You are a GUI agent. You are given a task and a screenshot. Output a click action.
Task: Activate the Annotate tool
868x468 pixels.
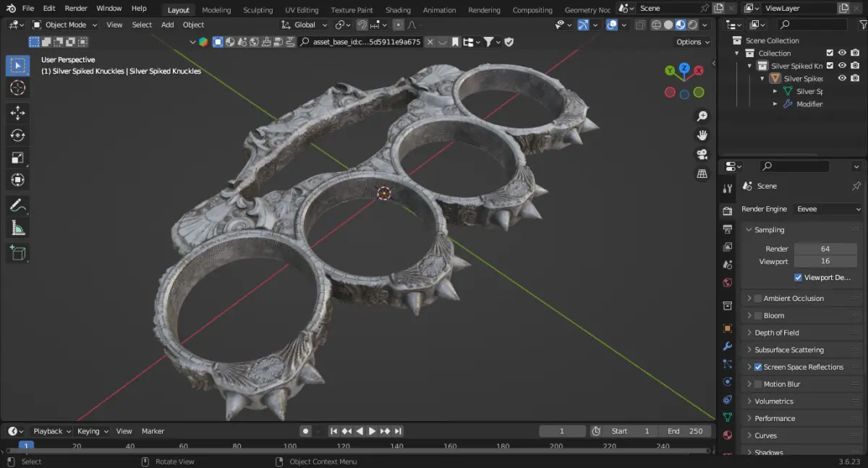(x=18, y=205)
